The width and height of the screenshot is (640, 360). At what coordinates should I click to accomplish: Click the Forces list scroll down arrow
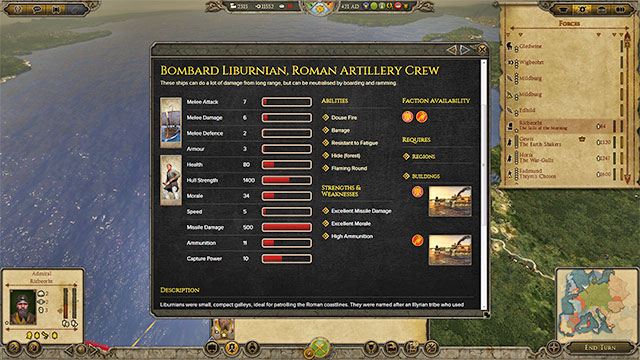tap(627, 178)
